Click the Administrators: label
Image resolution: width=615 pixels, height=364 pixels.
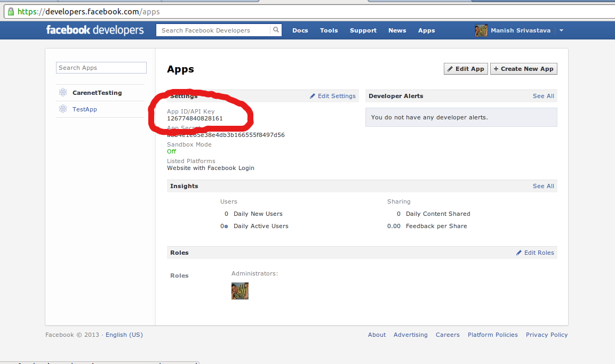click(x=254, y=273)
